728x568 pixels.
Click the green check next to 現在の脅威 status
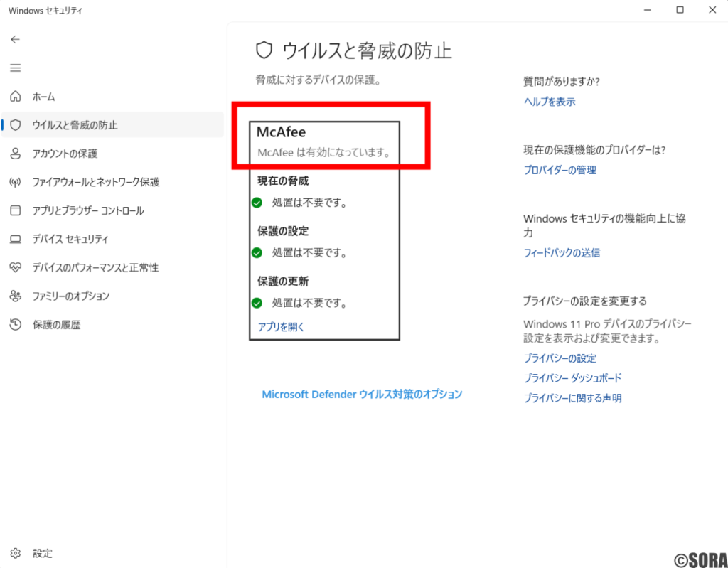pos(257,203)
